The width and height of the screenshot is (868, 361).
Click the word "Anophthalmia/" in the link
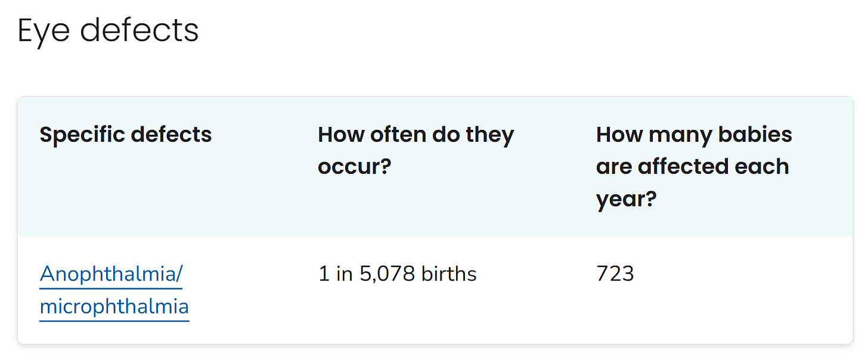[x=111, y=275]
